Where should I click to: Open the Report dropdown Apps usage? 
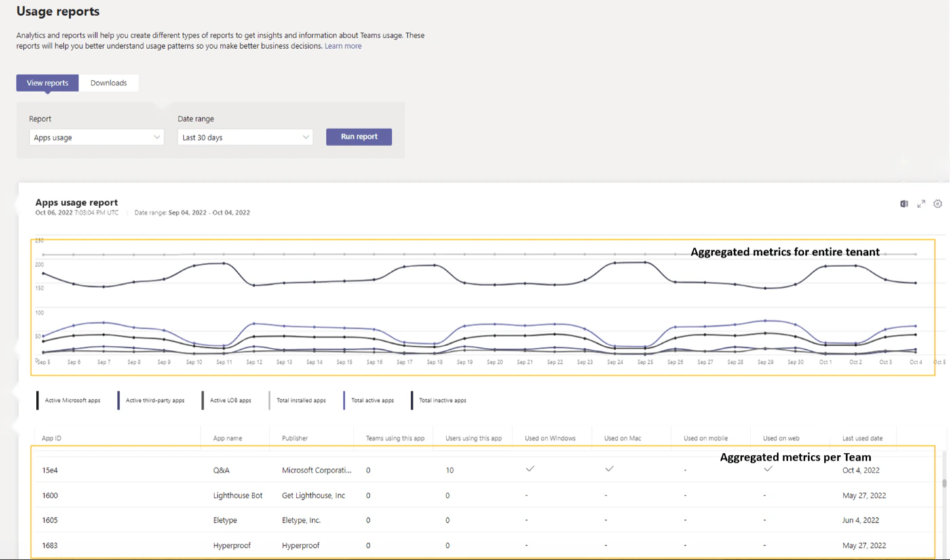click(x=96, y=137)
